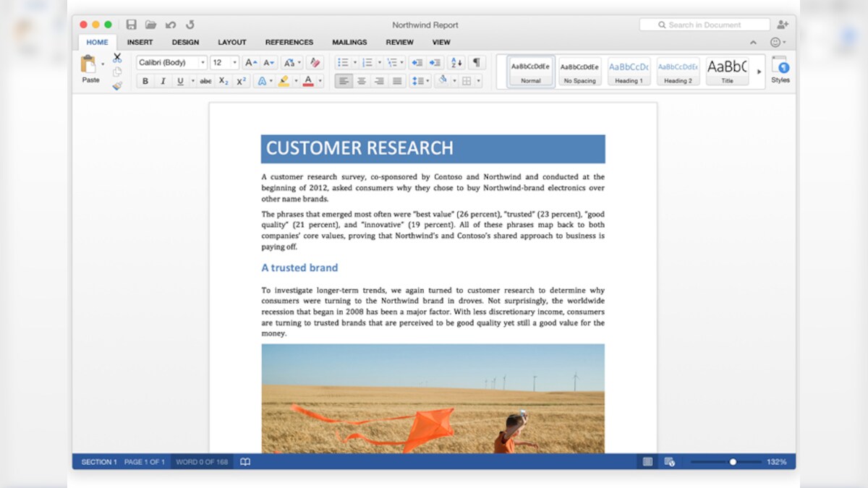The image size is (868, 488).
Task: Click the Clear Formatting eraser icon
Action: 315,62
